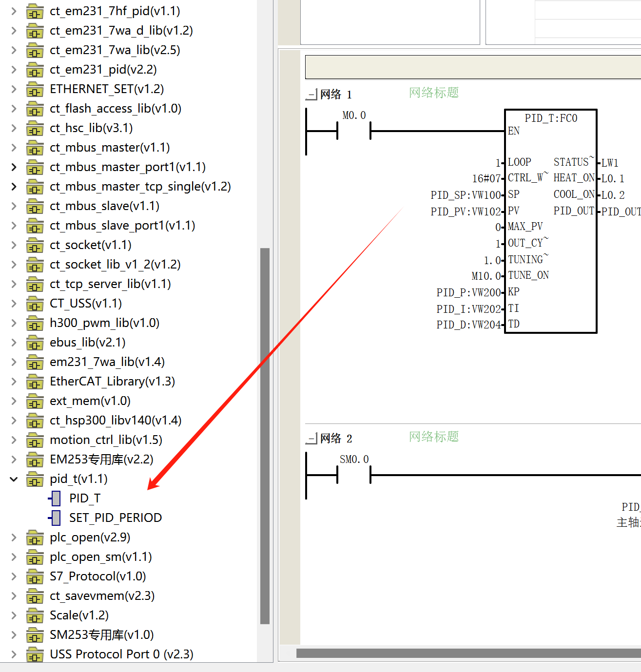This screenshot has height=672, width=641.
Task: Click the 网络标题 placeholder of network 2
Action: 434,437
